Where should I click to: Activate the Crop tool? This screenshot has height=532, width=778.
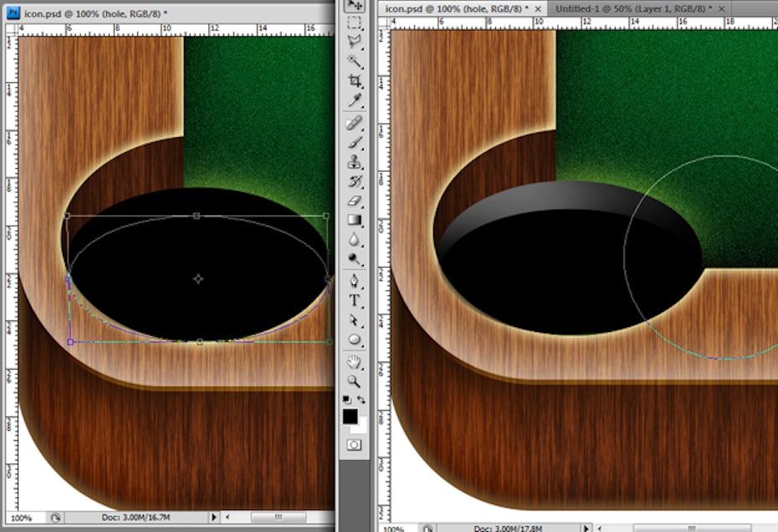pos(355,81)
